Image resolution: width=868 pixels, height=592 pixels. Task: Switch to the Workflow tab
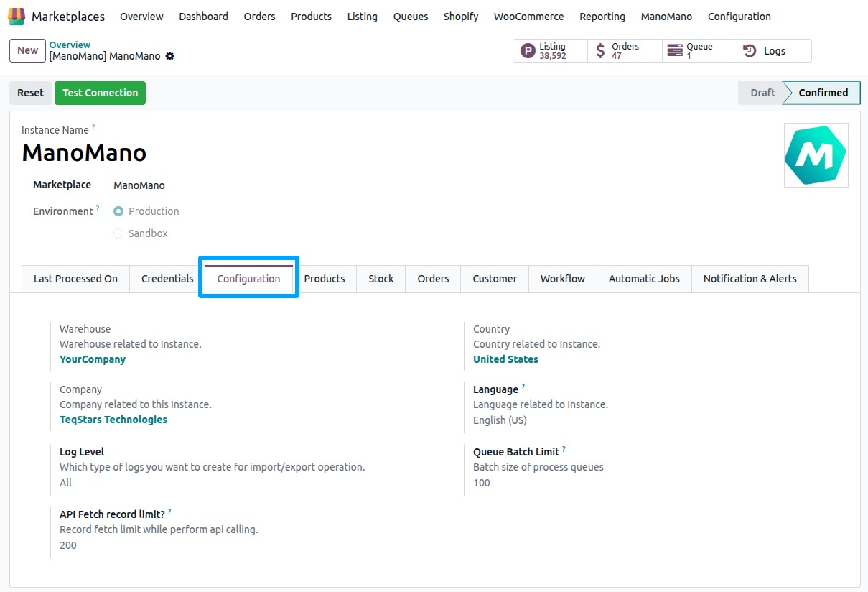click(x=563, y=279)
